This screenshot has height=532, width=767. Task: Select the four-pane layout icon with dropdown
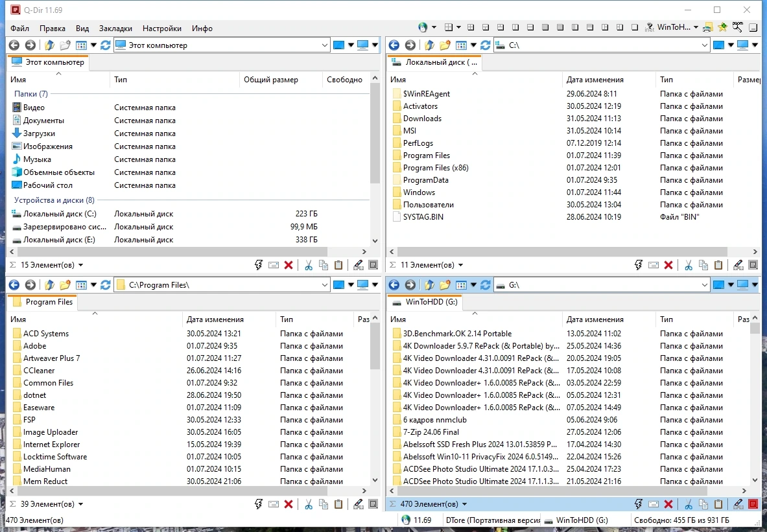click(449, 28)
